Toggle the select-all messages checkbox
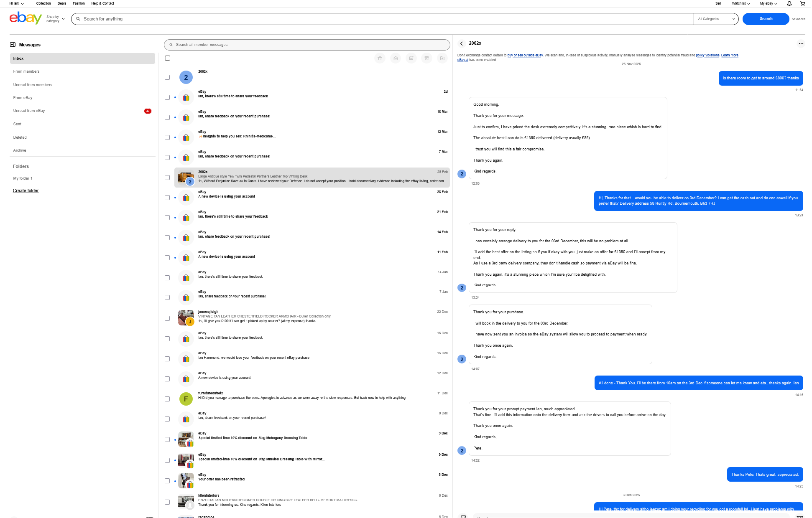This screenshot has height=518, width=812. (167, 58)
